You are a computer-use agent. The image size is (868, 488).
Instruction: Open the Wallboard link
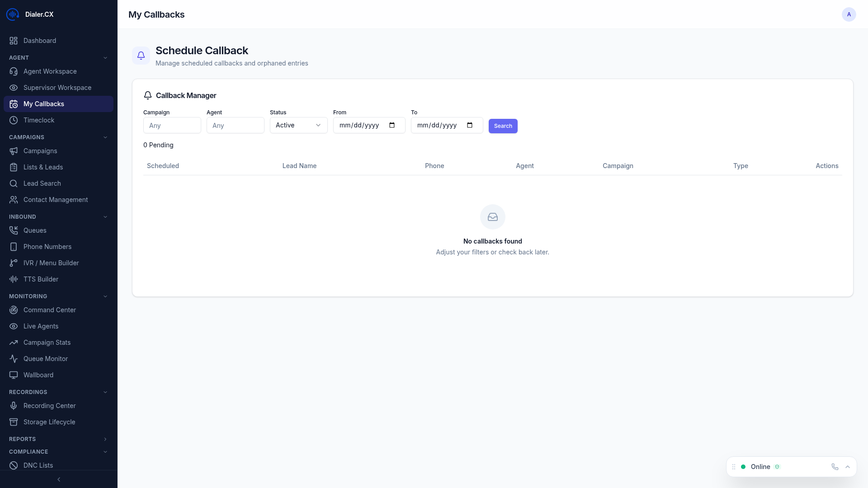point(38,375)
